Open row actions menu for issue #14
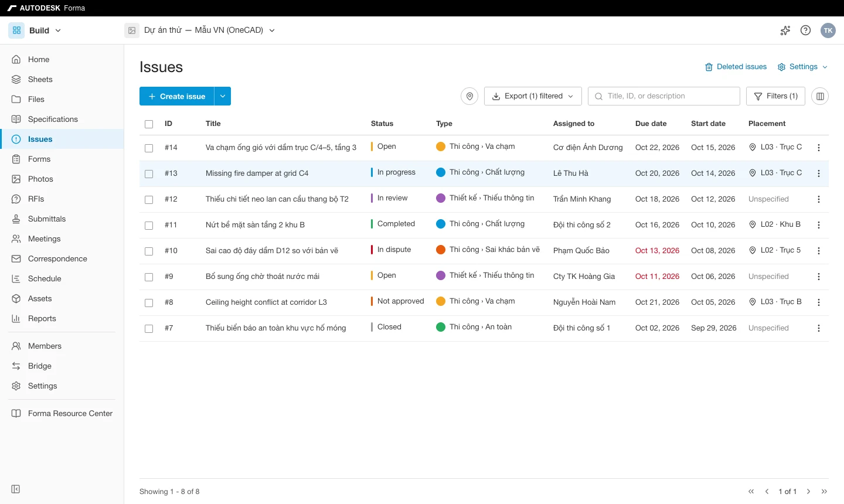 click(819, 148)
